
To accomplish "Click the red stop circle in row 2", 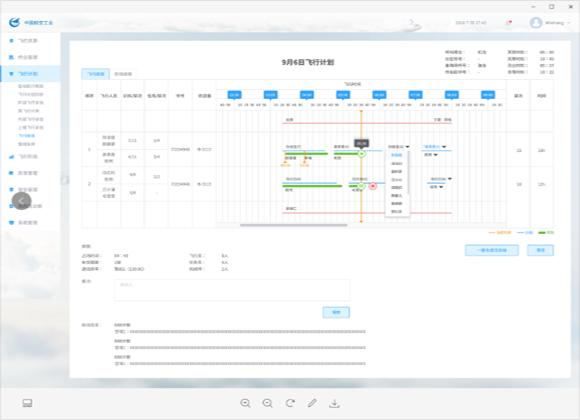I will pyautogui.click(x=373, y=186).
